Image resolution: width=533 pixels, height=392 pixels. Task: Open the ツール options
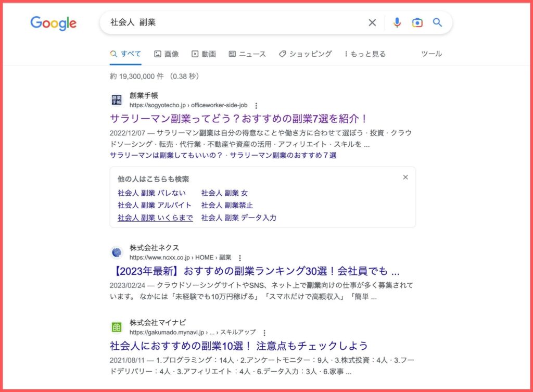[432, 54]
